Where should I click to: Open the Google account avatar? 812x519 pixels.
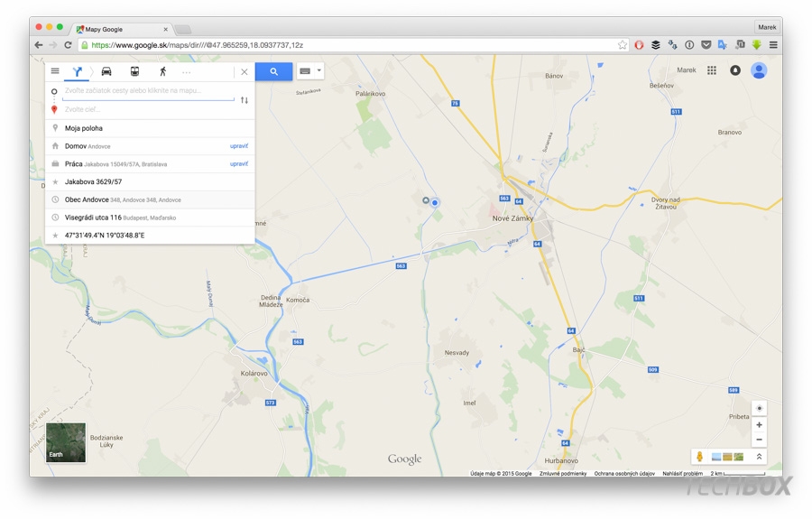(x=759, y=70)
